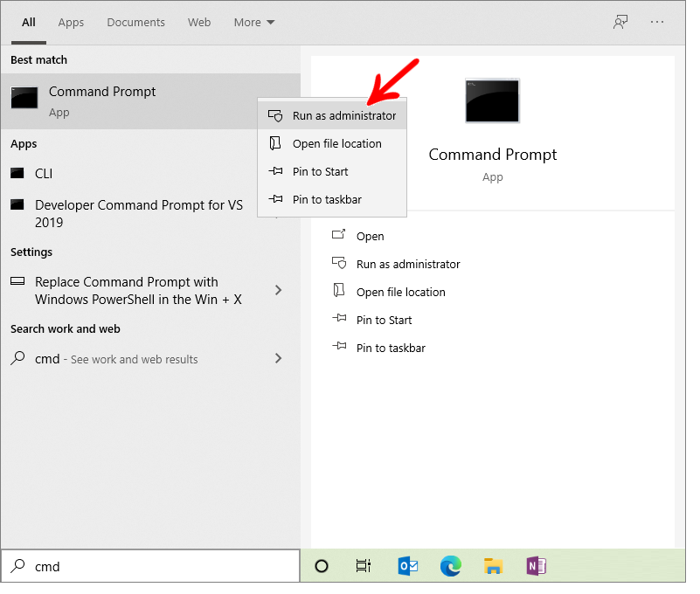Viewport: 700px width, 594px height.
Task: Choose Run as administrator in context menu
Action: click(x=332, y=115)
